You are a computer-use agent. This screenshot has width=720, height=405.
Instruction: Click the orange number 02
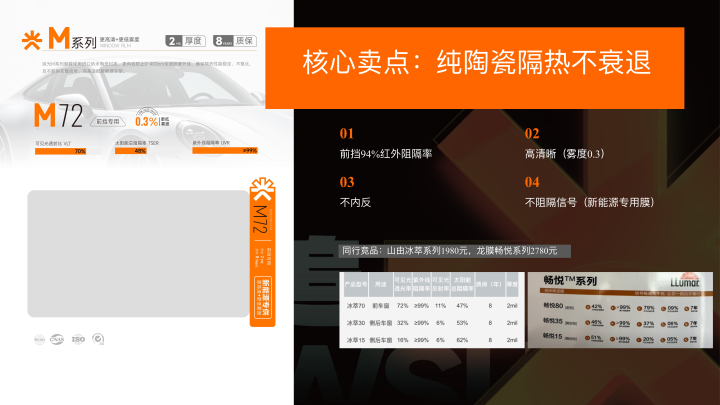(532, 134)
